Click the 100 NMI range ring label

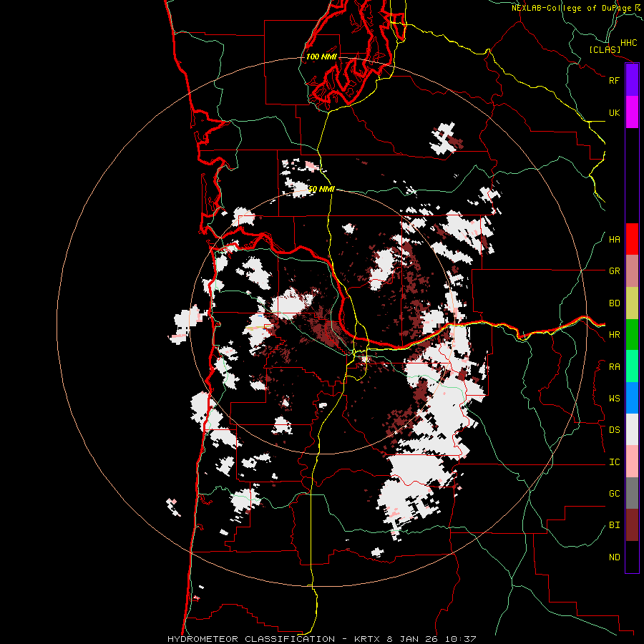click(321, 57)
